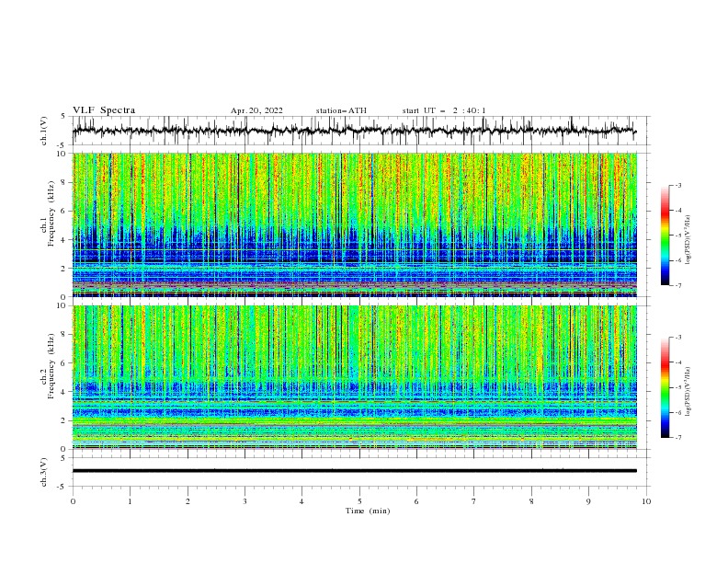Click the ch.1 spectrogram panel
The width and height of the screenshot is (728, 563).
click(x=355, y=224)
